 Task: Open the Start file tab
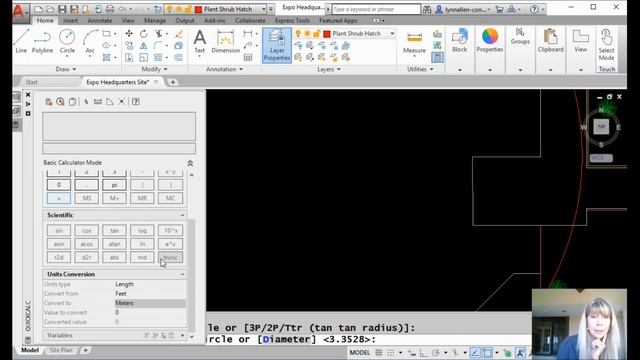pos(31,82)
